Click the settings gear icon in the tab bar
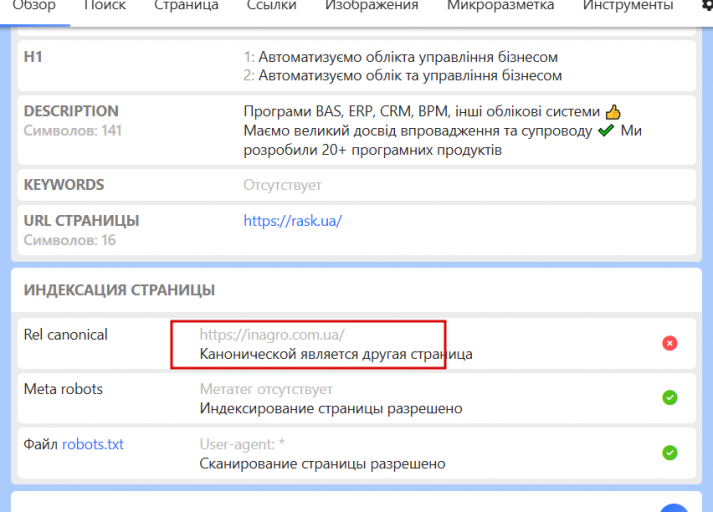 coord(708,6)
